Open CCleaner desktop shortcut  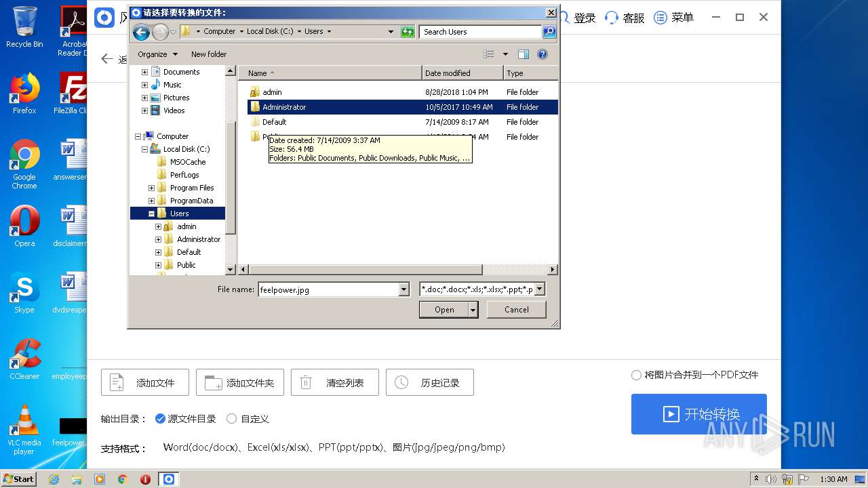[x=24, y=359]
